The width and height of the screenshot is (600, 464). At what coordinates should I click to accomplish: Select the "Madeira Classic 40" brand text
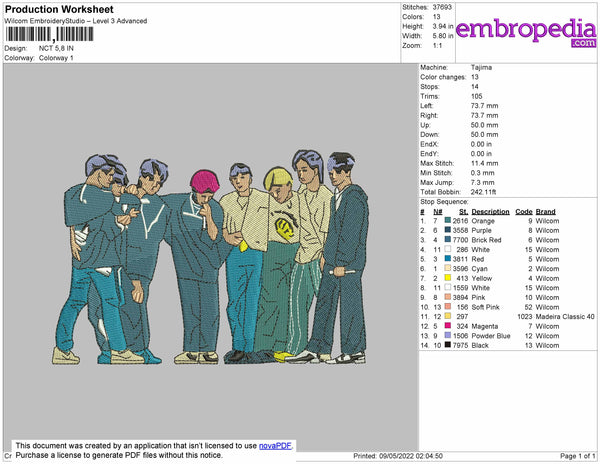(565, 317)
